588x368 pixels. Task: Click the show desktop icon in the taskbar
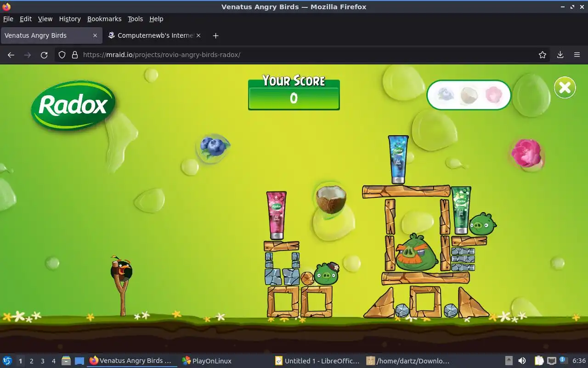point(79,361)
